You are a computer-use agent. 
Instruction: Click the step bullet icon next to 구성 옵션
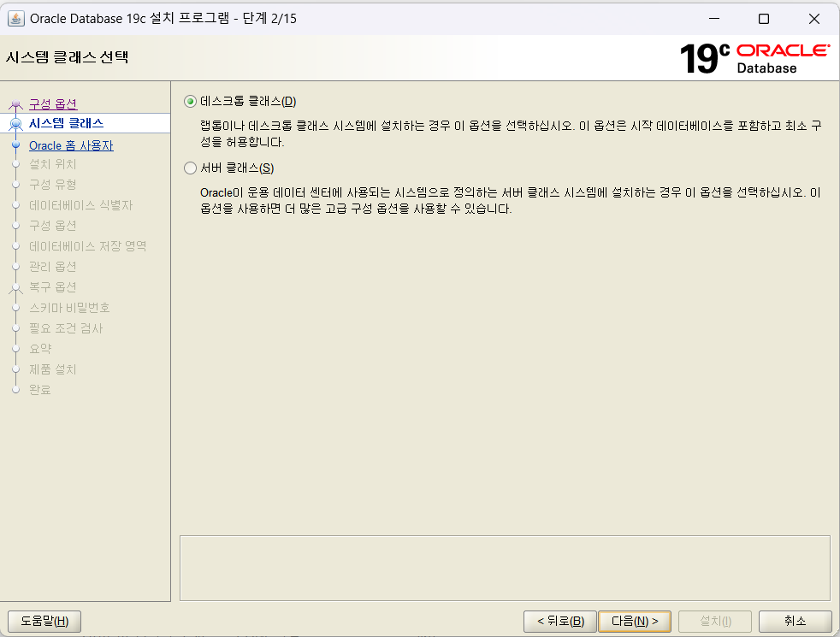(16, 103)
